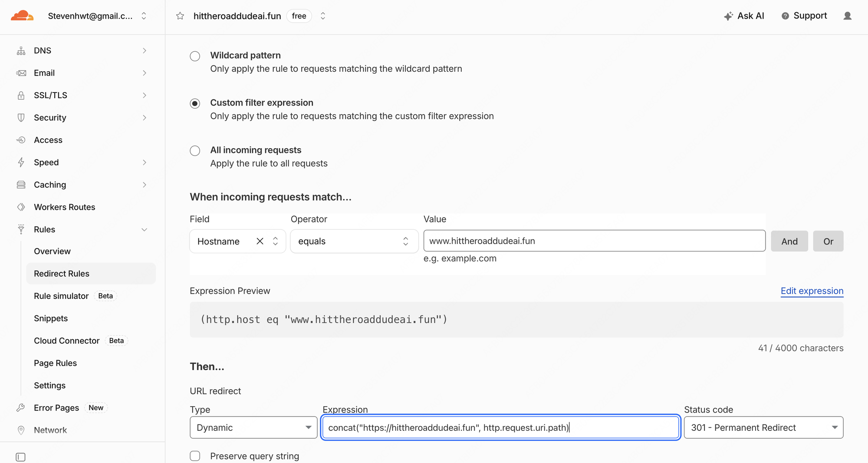Click the Edit expression link
868x463 pixels.
[812, 291]
